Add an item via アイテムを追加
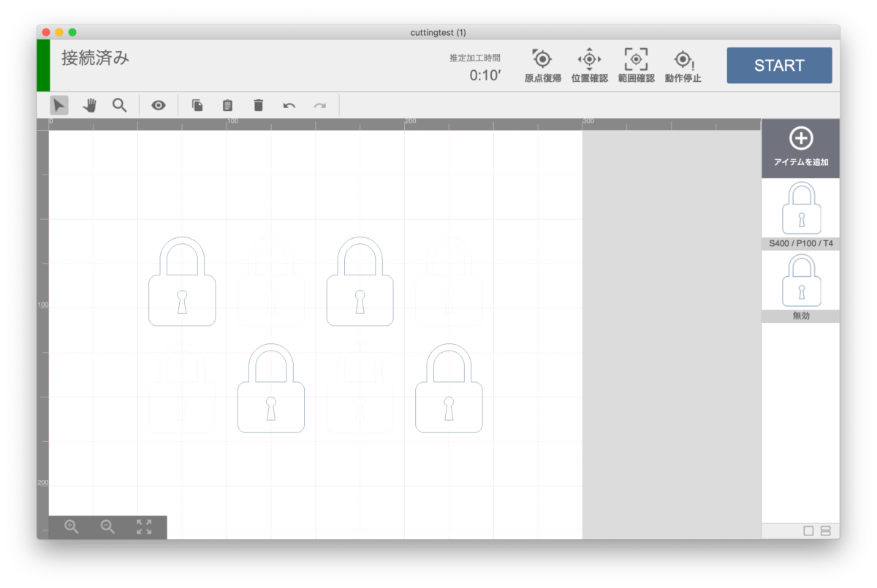The image size is (877, 588). point(801,148)
